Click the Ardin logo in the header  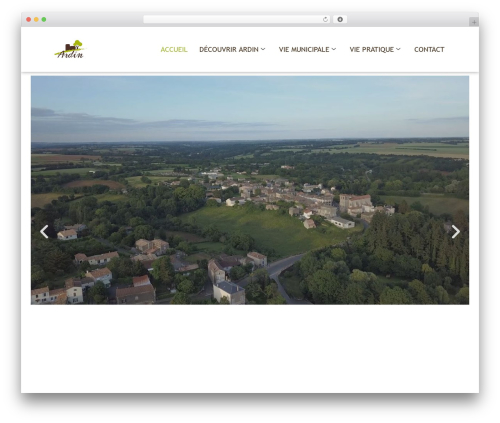(70, 49)
